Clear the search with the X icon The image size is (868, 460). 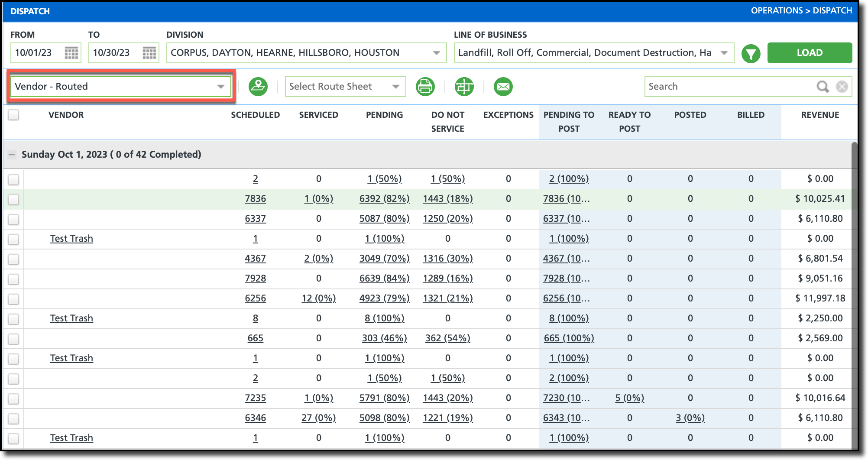(842, 87)
